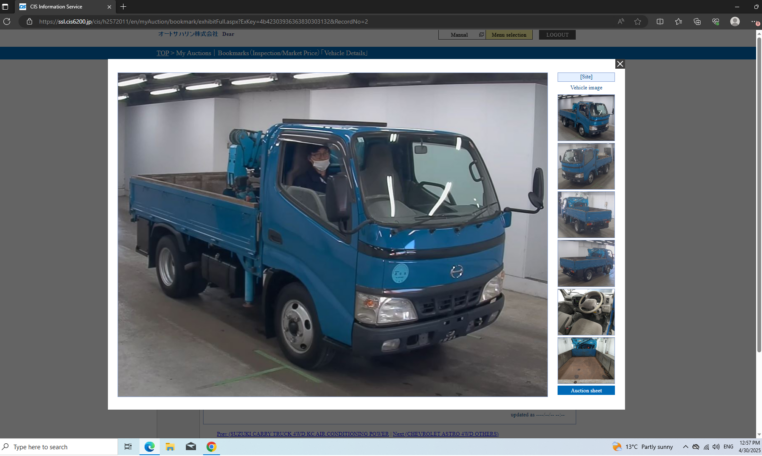Close the vehicle image popup with the X
Screen dimensions: 762x456
click(620, 64)
